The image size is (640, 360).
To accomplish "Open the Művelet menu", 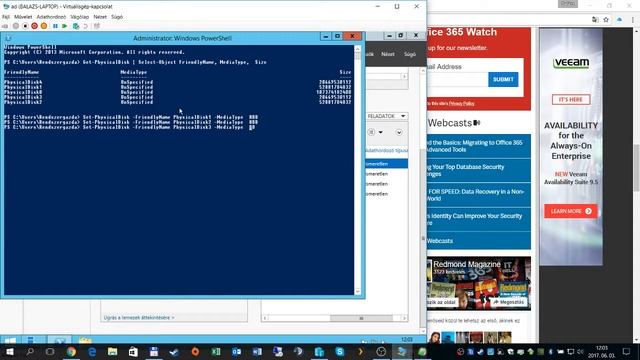I will [x=23, y=17].
